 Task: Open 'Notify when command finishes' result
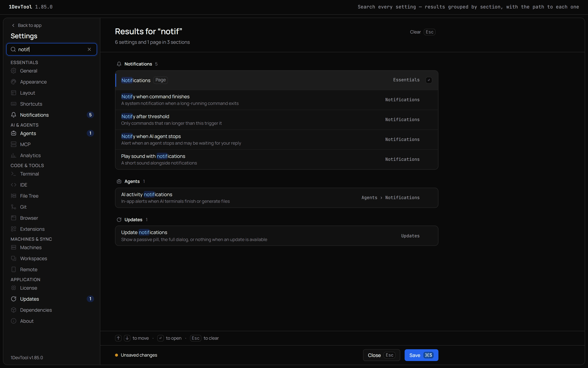277,100
